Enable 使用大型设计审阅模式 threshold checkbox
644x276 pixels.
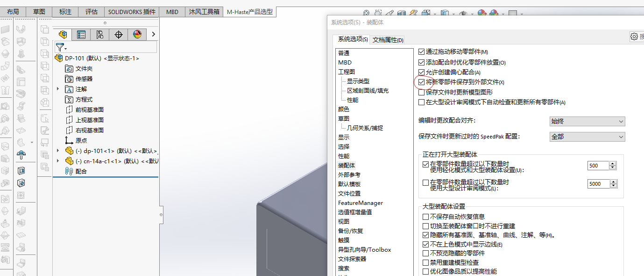(x=425, y=182)
